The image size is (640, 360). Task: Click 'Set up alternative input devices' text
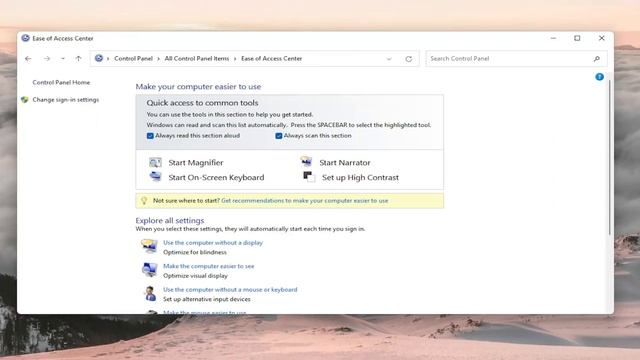(207, 299)
